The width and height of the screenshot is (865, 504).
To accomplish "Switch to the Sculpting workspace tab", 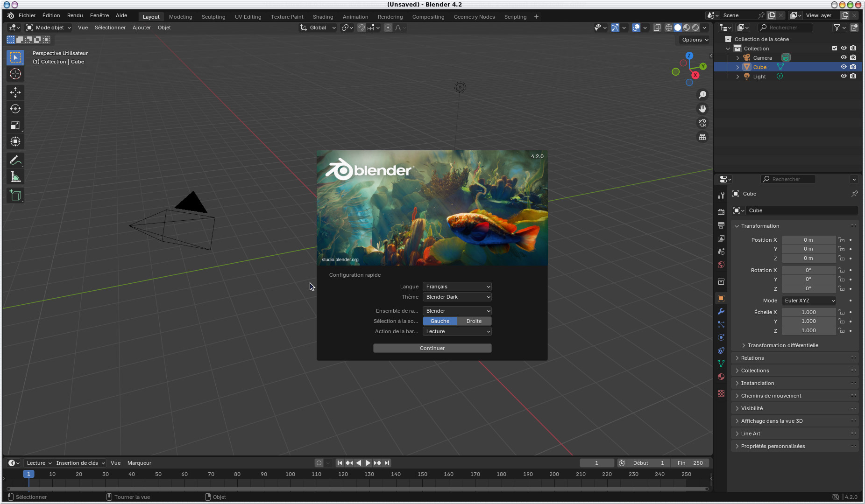I will click(213, 17).
